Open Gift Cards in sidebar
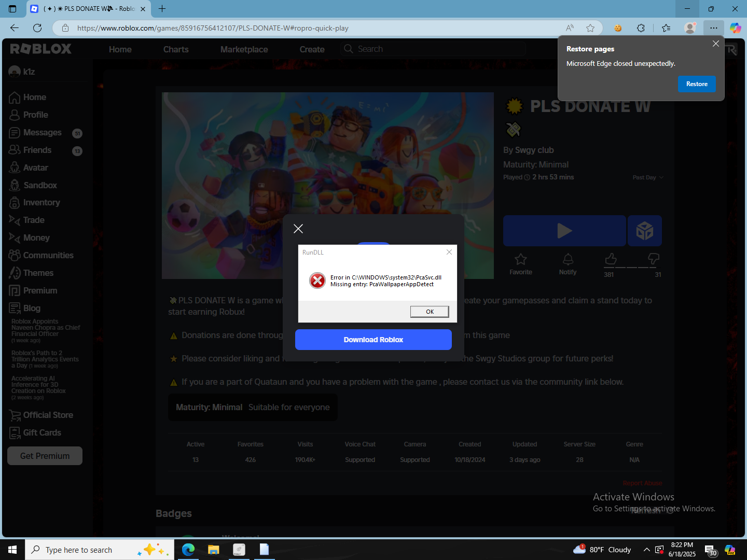This screenshot has height=560, width=747. pos(35,432)
